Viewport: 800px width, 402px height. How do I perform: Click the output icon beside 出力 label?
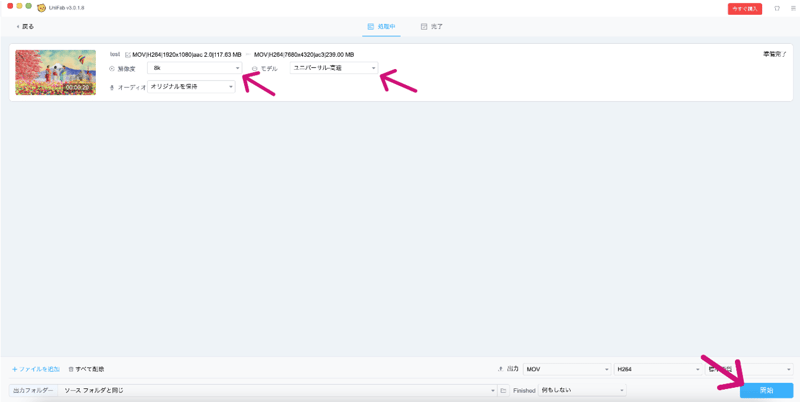coord(499,369)
